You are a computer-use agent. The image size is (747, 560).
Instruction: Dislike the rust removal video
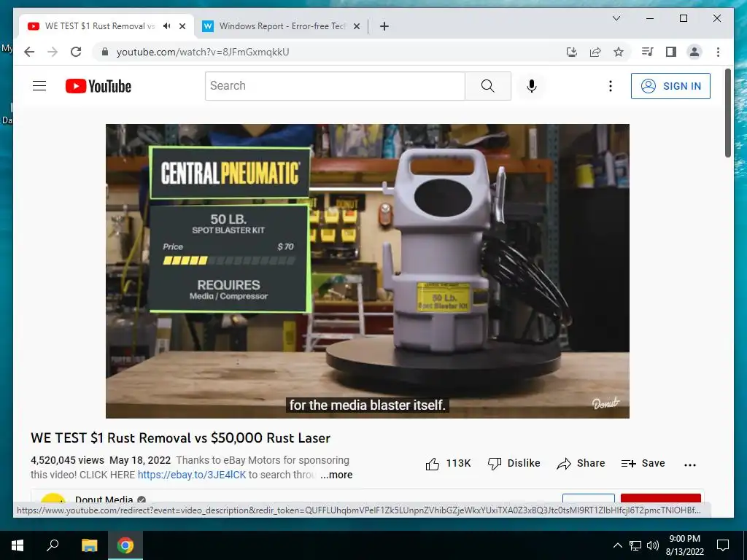pyautogui.click(x=514, y=463)
